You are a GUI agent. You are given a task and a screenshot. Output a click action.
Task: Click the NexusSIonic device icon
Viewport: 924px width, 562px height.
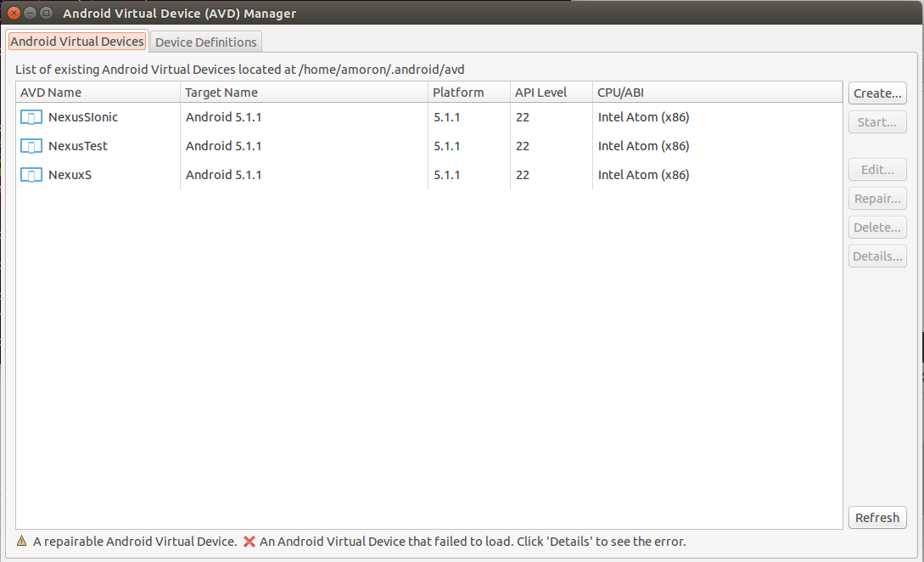(x=31, y=117)
